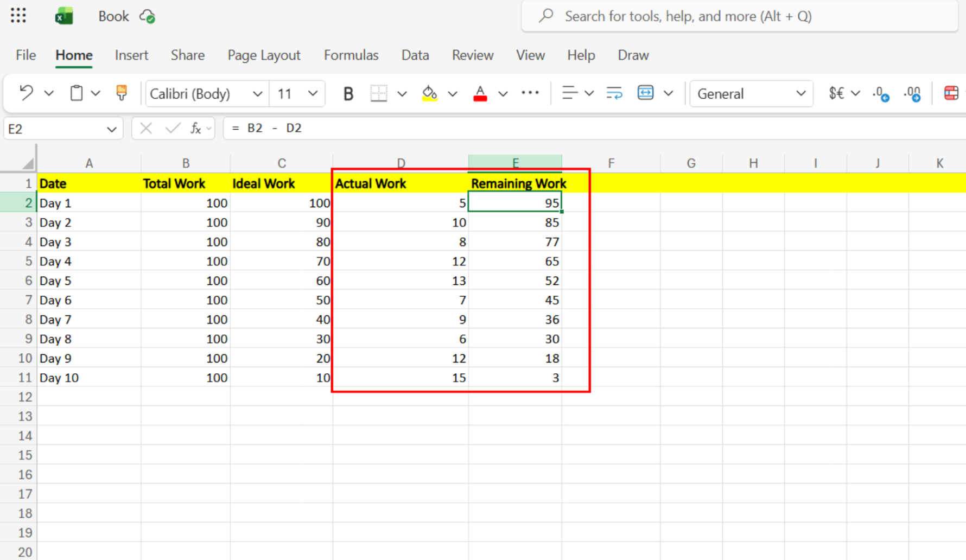Select the Total Work header cell
Image resolution: width=966 pixels, height=560 pixels.
click(x=186, y=183)
